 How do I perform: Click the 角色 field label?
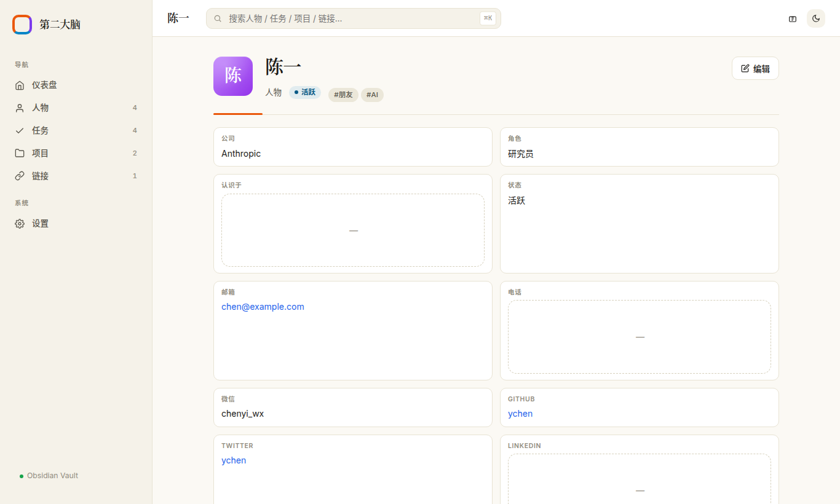pyautogui.click(x=515, y=138)
